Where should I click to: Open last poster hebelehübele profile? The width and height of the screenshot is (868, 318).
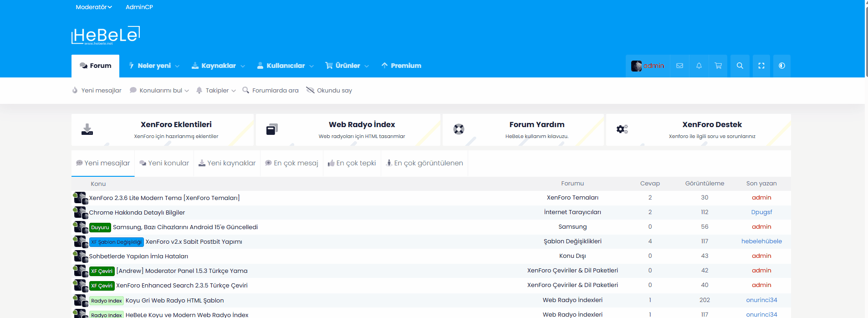click(x=761, y=241)
